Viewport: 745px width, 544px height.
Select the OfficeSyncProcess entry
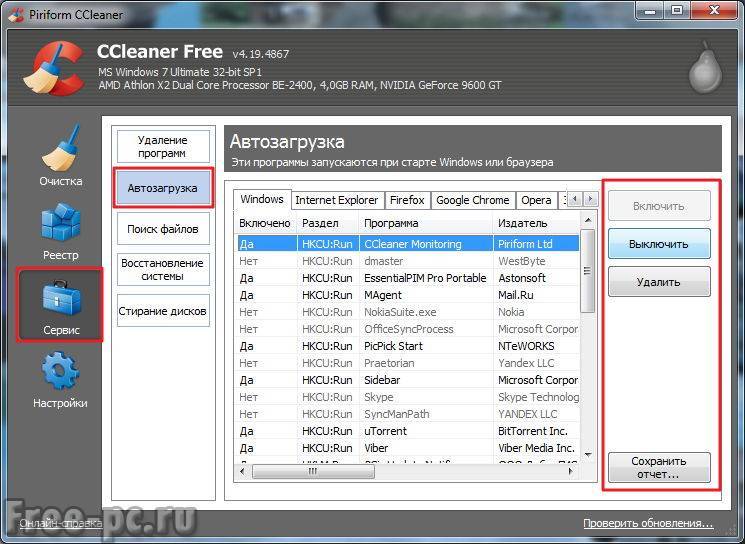(407, 329)
